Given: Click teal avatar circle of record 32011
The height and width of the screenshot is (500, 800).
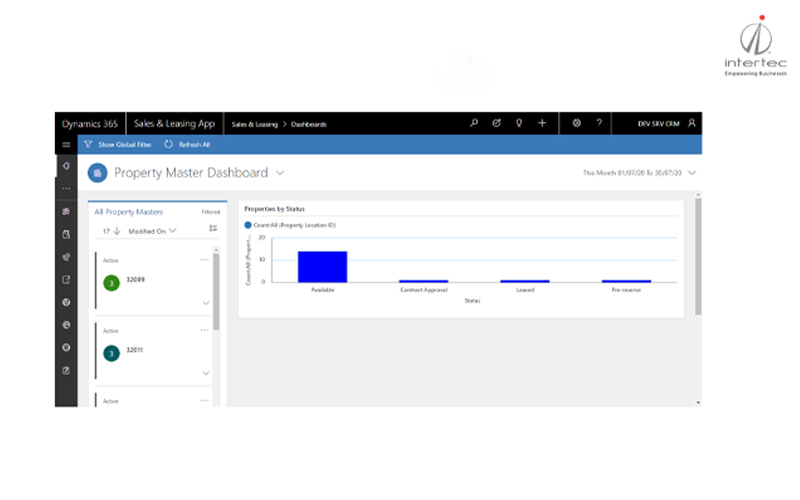Looking at the screenshot, I should click(111, 353).
